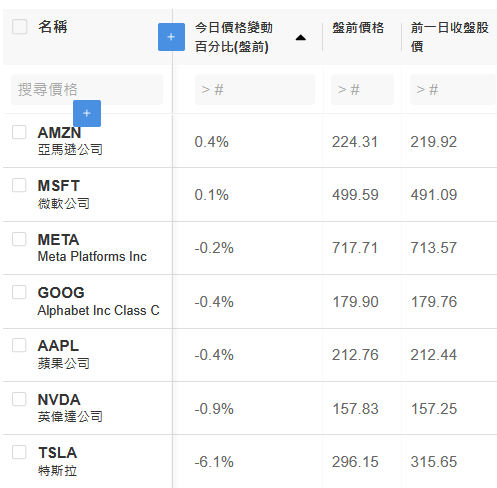Open the GOOG Alphabet Inc Class C link
Image resolution: width=497 pixels, height=488 pixels.
pyautogui.click(x=99, y=301)
